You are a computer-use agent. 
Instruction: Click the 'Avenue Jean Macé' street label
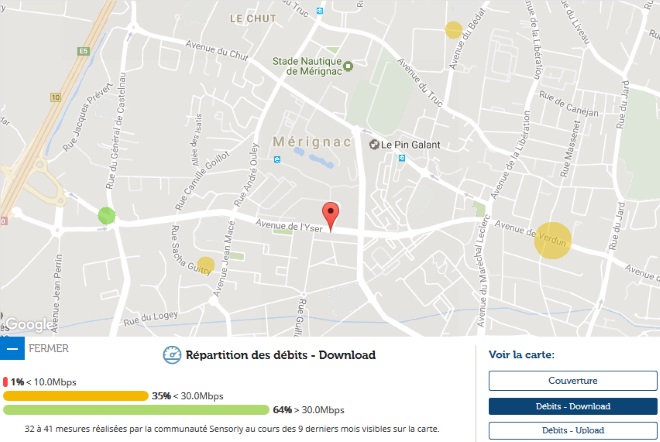click(222, 259)
